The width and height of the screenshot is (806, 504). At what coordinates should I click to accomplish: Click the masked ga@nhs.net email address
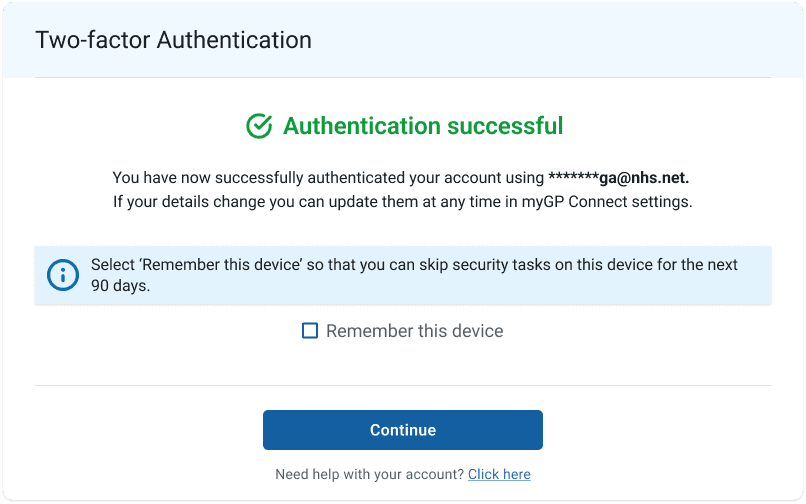[619, 177]
